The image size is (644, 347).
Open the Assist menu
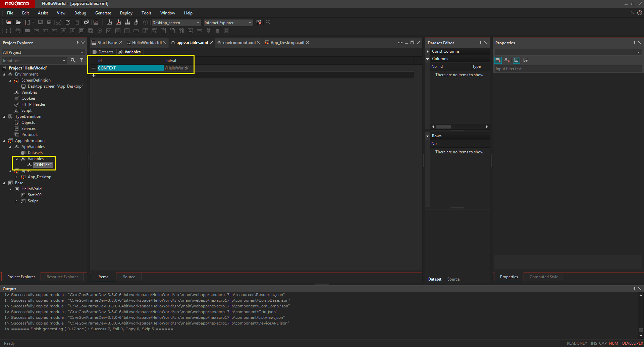[x=43, y=13]
